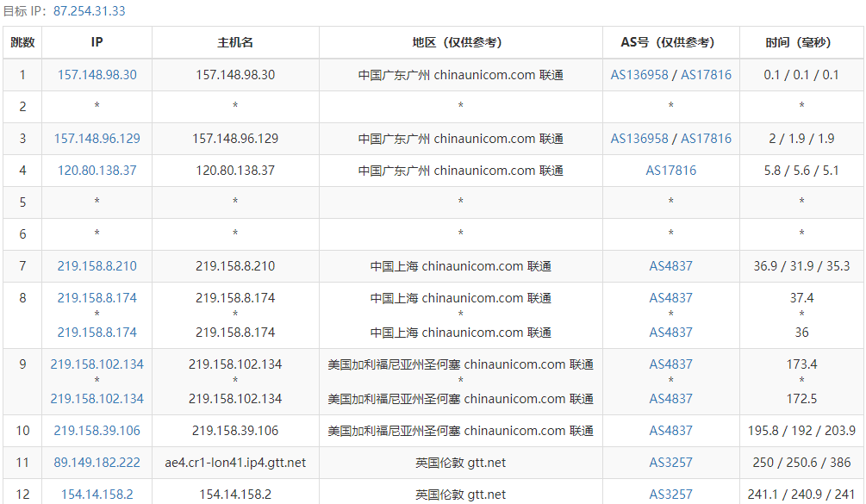Click the AS17816 link in hop 4

click(670, 171)
